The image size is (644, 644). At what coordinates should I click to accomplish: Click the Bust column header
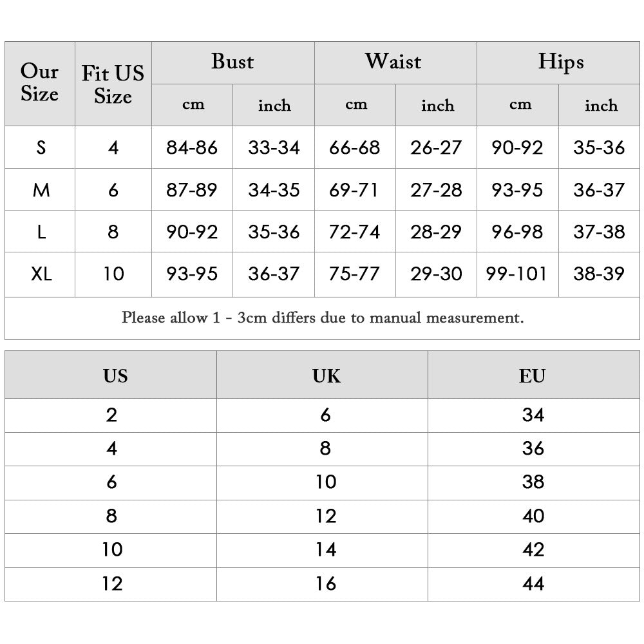pyautogui.click(x=232, y=62)
